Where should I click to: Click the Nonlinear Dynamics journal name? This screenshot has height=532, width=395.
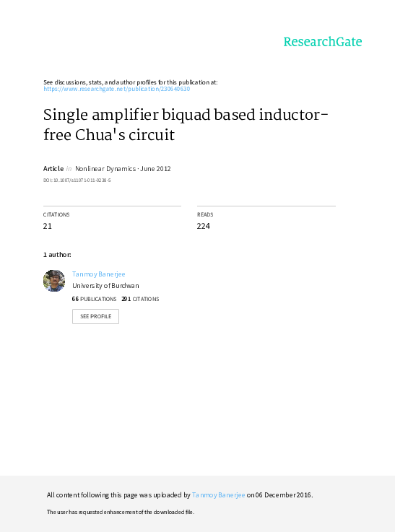(x=105, y=169)
